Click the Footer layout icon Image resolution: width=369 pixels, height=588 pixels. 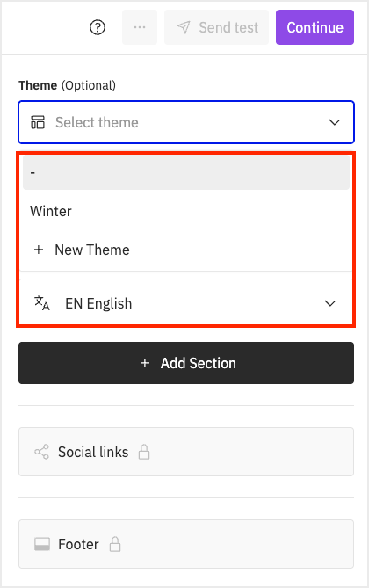[x=41, y=544]
